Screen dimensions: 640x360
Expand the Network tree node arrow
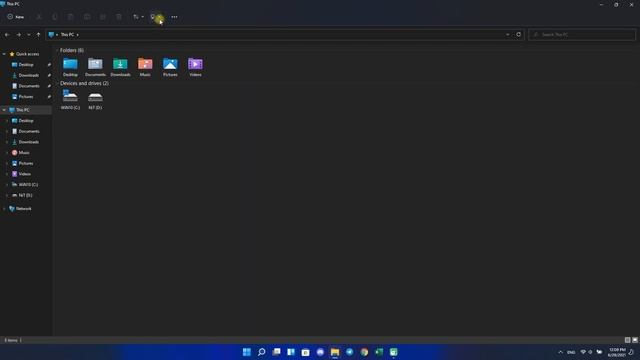tap(4, 209)
